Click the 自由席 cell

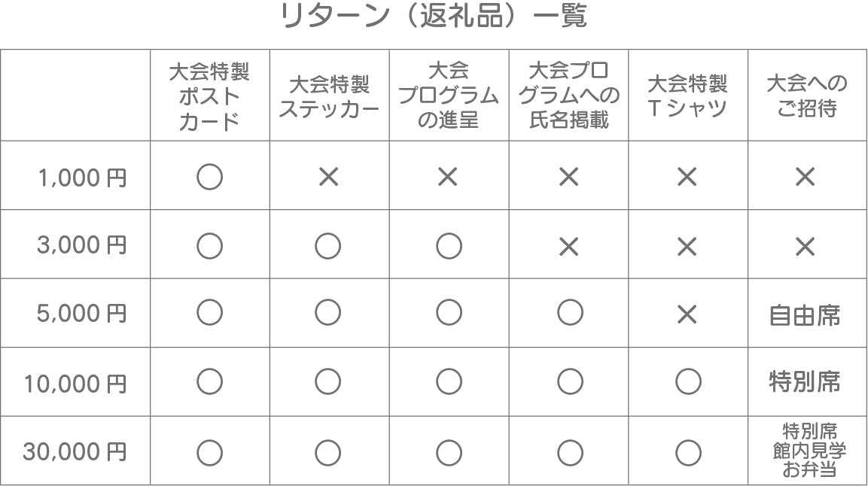(x=805, y=314)
